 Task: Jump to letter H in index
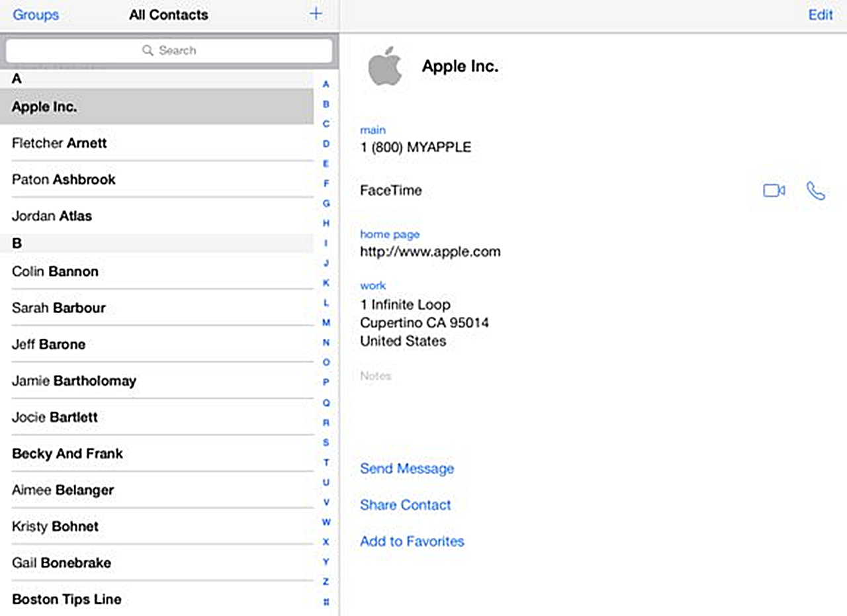point(326,223)
